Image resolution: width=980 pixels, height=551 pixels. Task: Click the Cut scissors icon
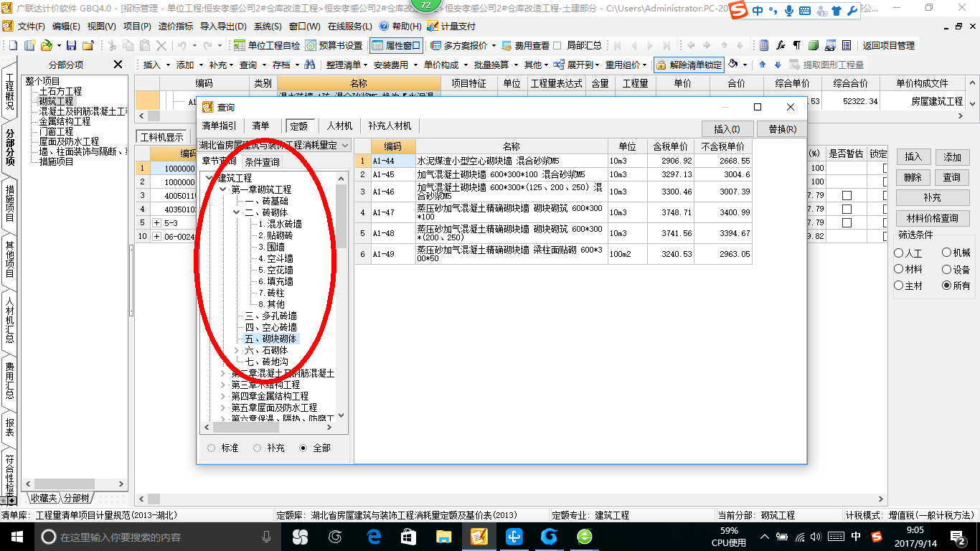113,45
